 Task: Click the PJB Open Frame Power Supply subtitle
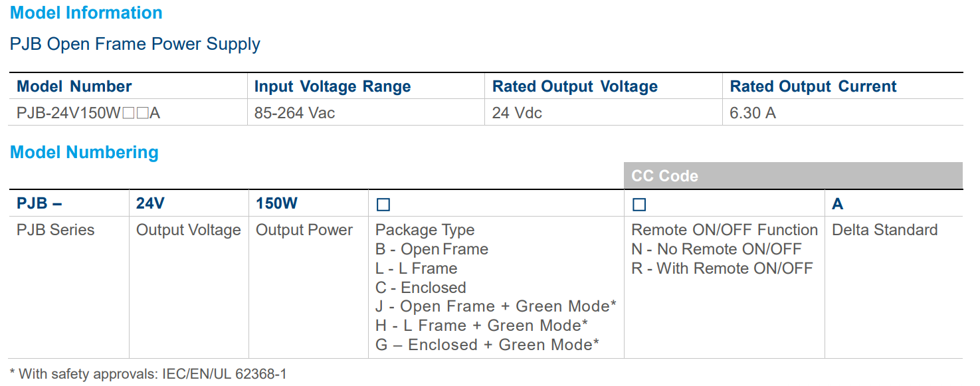135,45
